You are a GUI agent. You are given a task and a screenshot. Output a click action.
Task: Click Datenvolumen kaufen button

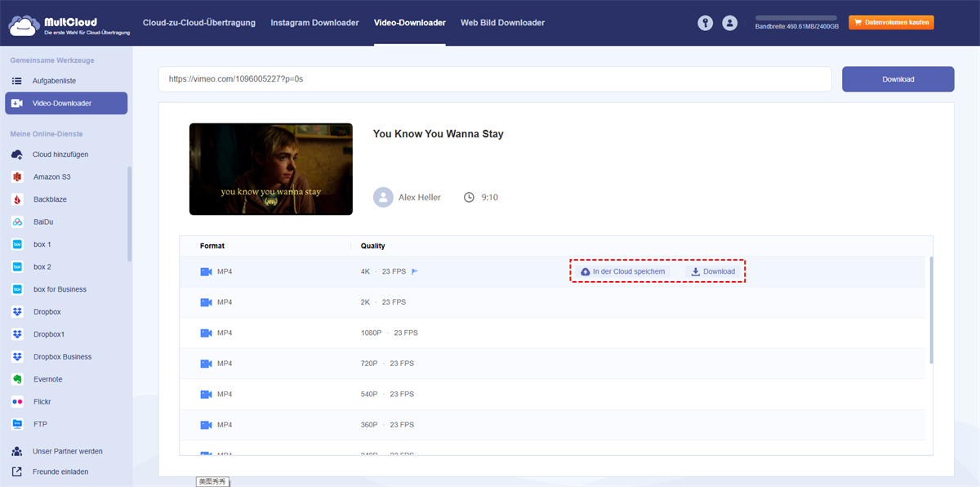coord(891,23)
